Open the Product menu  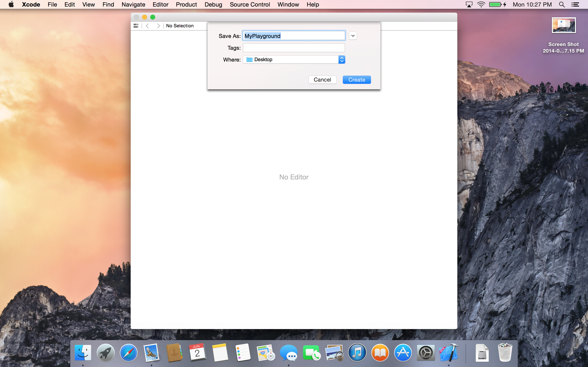point(186,5)
